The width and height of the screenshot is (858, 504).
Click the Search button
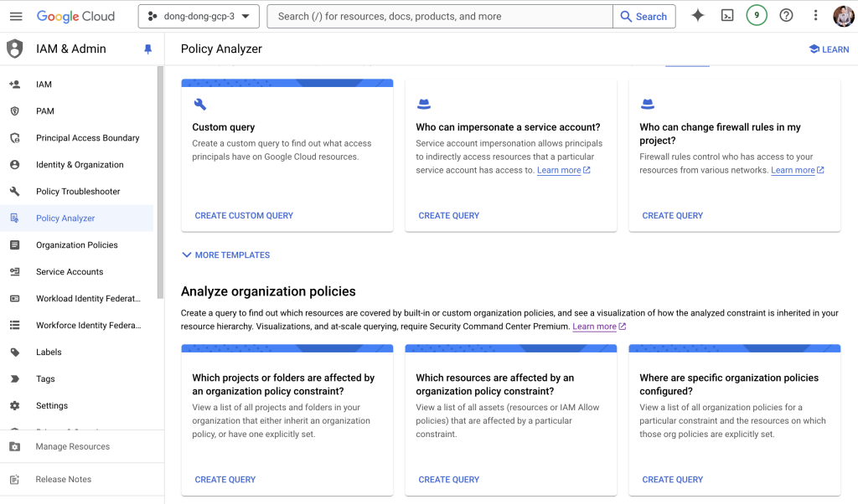(644, 17)
